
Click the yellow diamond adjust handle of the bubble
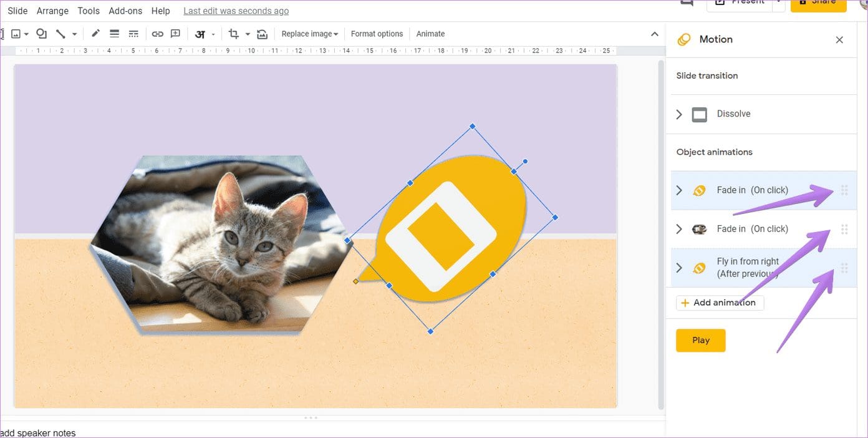pos(355,281)
